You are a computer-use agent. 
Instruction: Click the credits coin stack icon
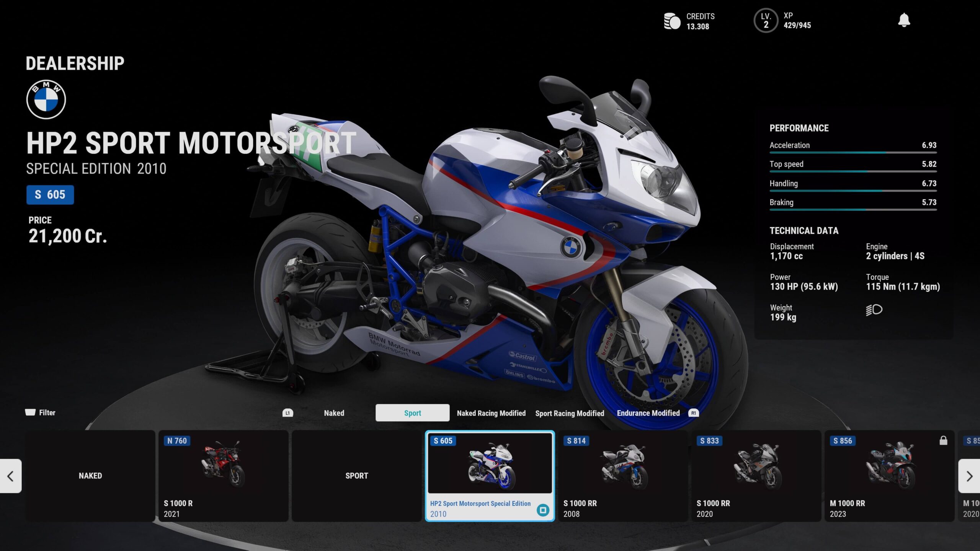(x=672, y=21)
